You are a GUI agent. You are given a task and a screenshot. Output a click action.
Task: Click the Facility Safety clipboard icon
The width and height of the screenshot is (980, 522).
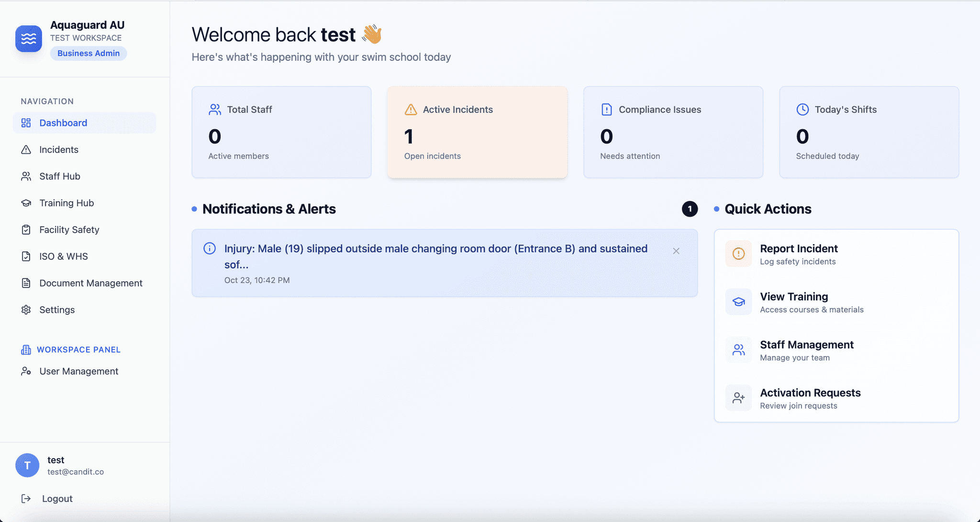point(26,230)
